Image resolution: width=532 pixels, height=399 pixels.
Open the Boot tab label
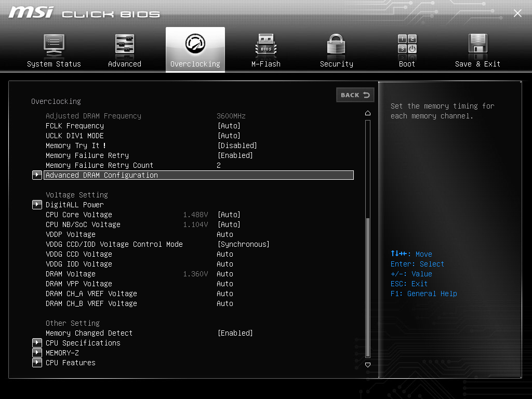click(407, 64)
